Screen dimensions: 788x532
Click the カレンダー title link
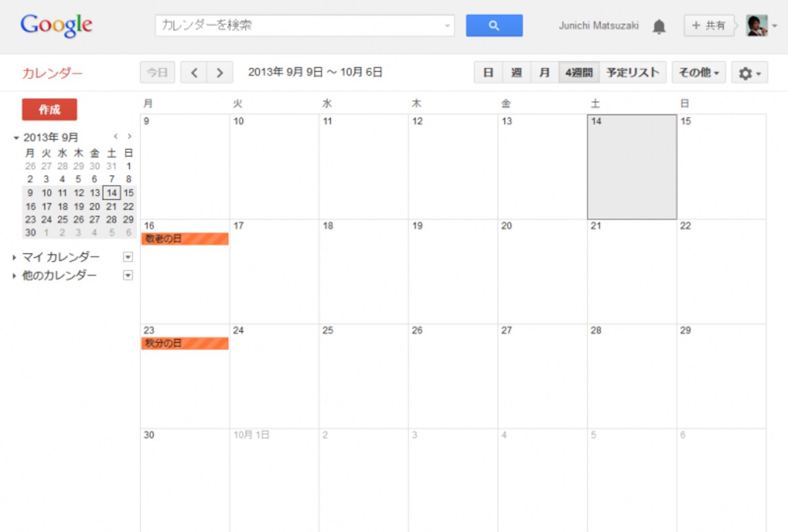point(53,74)
